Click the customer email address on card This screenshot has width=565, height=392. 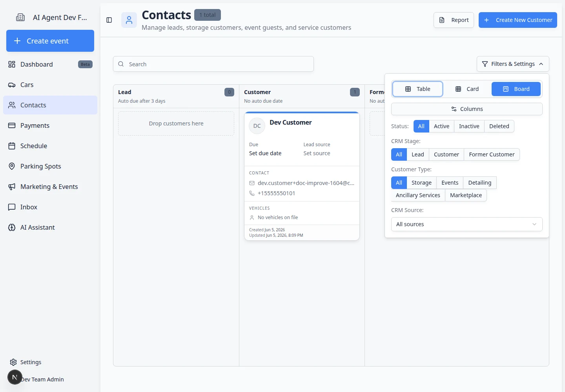(x=306, y=183)
